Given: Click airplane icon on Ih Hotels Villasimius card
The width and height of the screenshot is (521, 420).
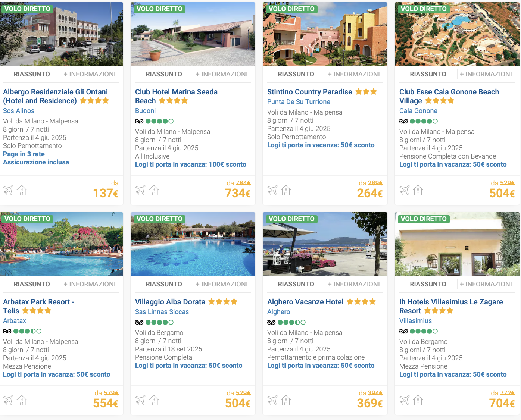Looking at the screenshot, I should pos(405,400).
